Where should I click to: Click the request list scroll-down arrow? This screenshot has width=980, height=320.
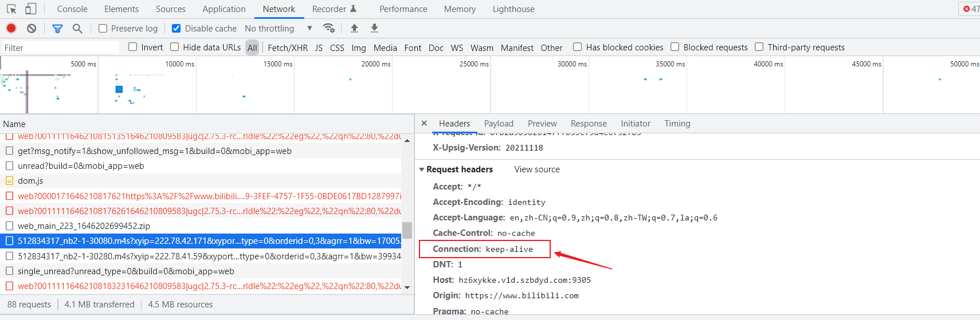(407, 287)
